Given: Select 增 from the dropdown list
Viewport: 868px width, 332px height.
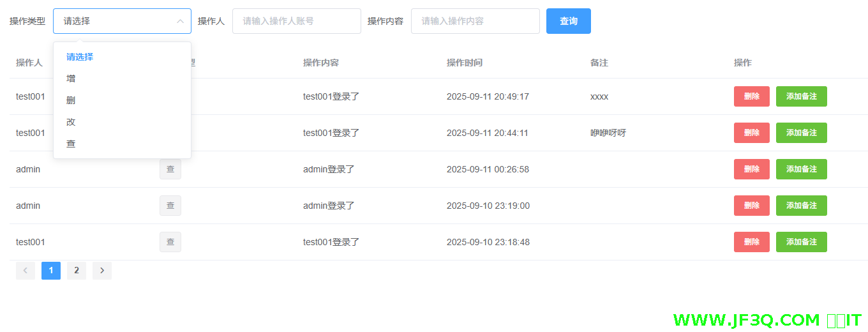Looking at the screenshot, I should point(71,79).
